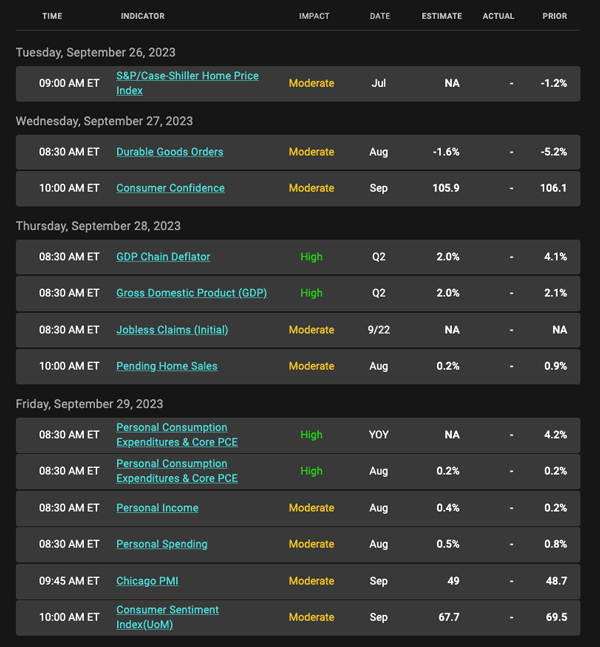Click the IMPACT column header
Viewport: 600px width, 647px height.
[314, 16]
